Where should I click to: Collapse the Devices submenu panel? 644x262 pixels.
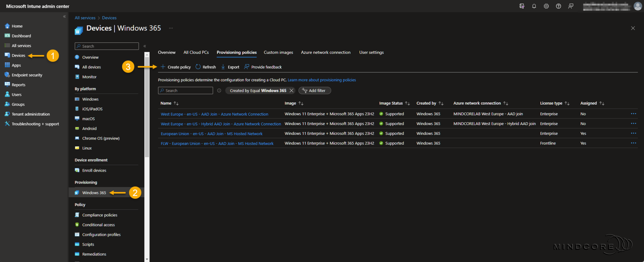coord(145,46)
